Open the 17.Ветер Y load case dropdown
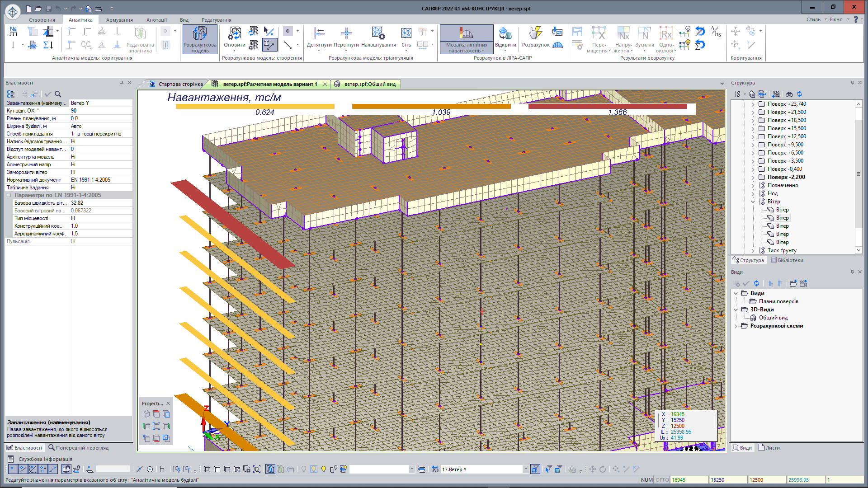 tap(525, 469)
